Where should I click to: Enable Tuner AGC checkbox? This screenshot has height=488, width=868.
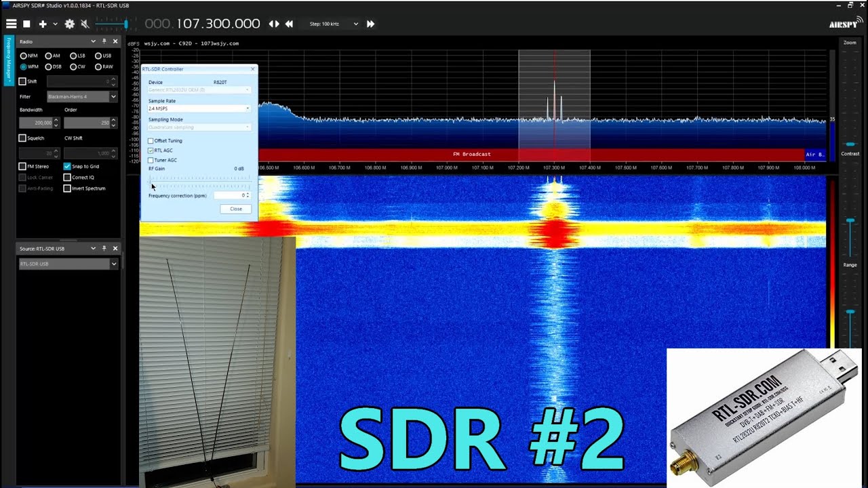pyautogui.click(x=151, y=160)
